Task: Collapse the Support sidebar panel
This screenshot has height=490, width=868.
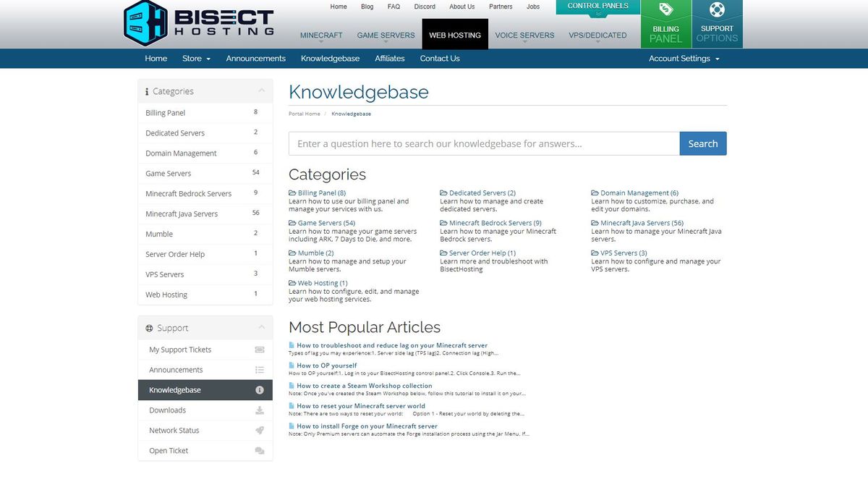Action: [262, 327]
